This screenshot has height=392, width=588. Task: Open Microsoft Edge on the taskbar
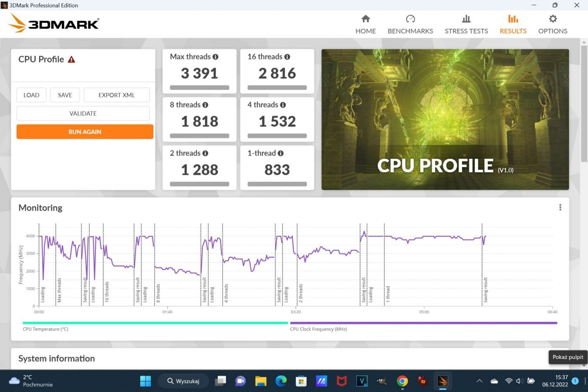tap(281, 381)
